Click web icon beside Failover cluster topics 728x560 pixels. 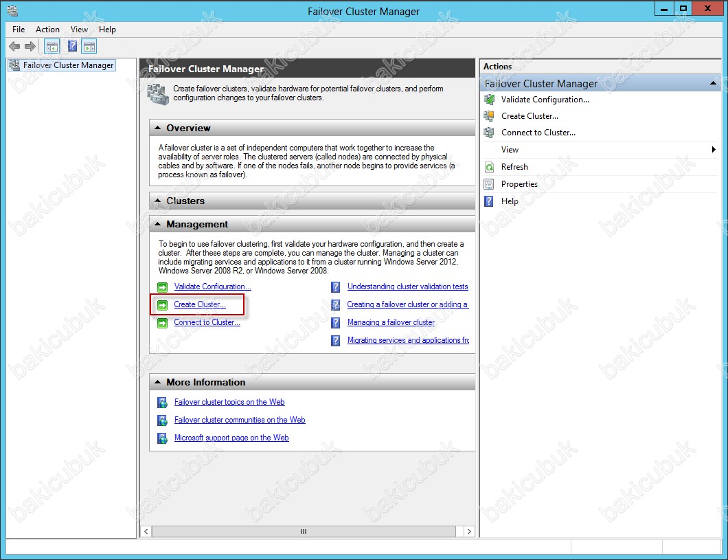(x=162, y=403)
